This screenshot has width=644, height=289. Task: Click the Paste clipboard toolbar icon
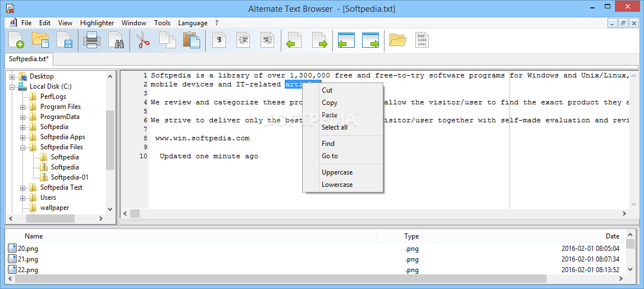[192, 40]
